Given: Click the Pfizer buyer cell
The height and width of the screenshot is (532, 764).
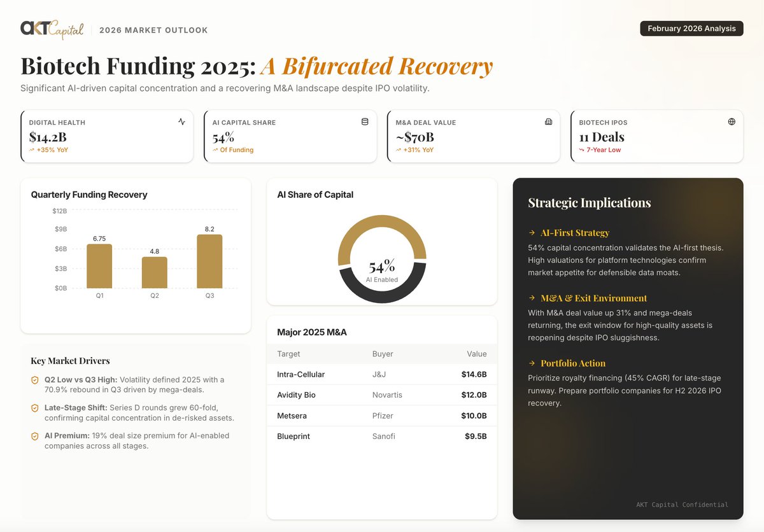Looking at the screenshot, I should click(x=383, y=416).
